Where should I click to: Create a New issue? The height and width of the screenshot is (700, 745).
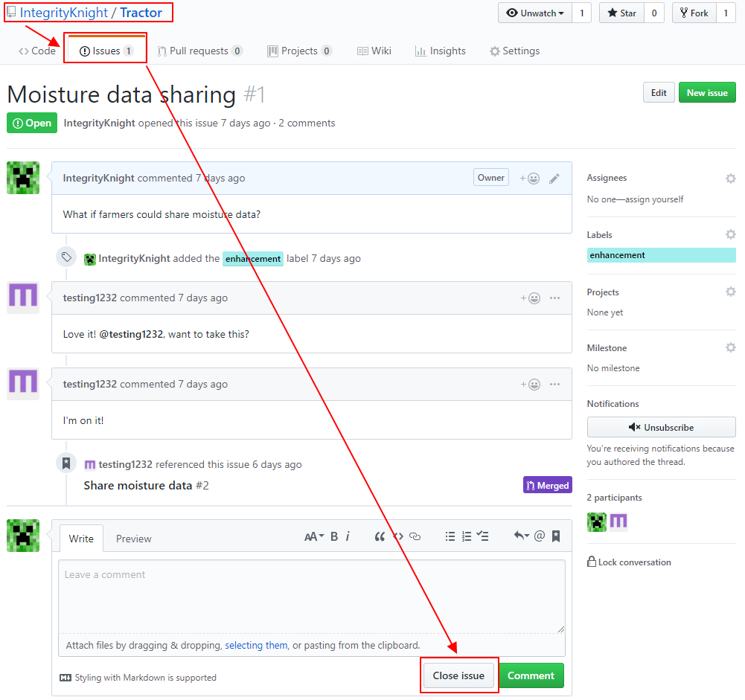pyautogui.click(x=706, y=92)
